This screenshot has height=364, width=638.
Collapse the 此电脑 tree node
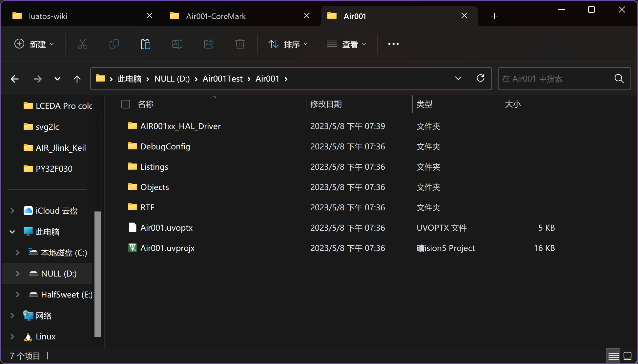point(12,232)
